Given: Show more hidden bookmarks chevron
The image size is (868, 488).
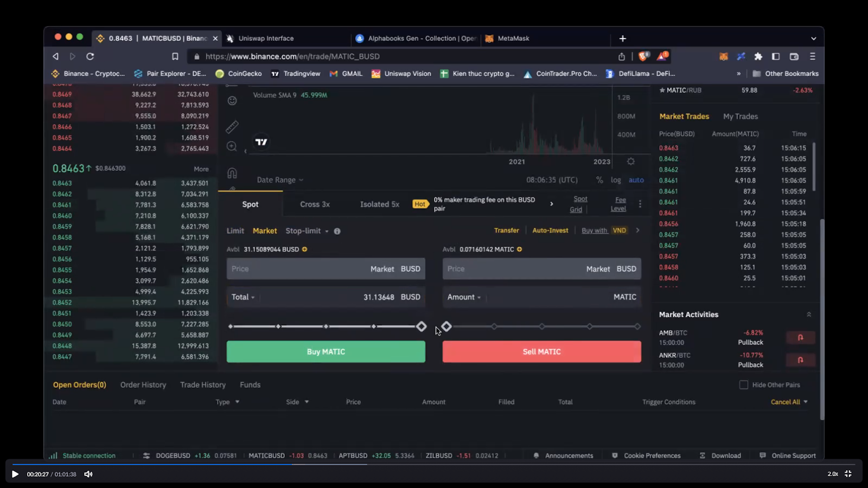Looking at the screenshot, I should [738, 74].
